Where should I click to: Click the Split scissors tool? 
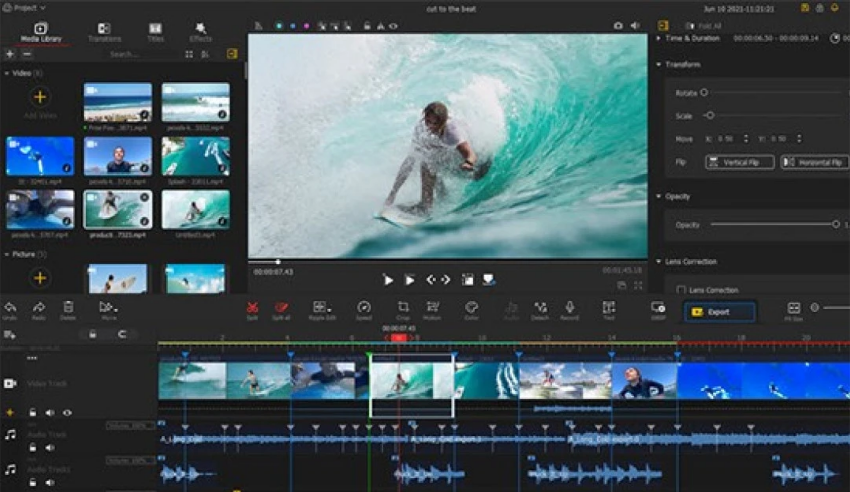pos(252,308)
